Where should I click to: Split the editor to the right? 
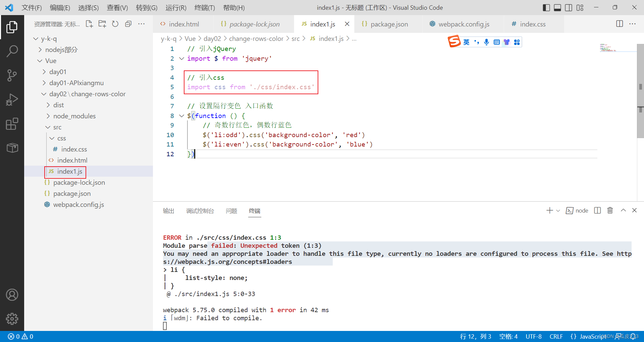[620, 24]
